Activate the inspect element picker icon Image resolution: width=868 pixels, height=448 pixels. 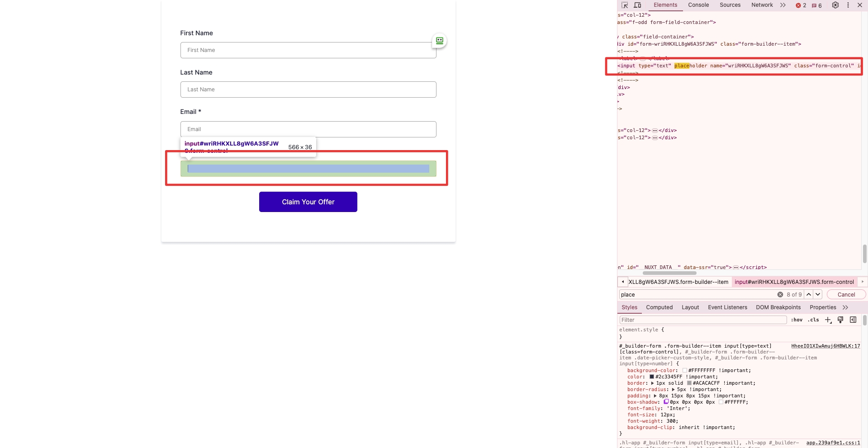coord(625,5)
